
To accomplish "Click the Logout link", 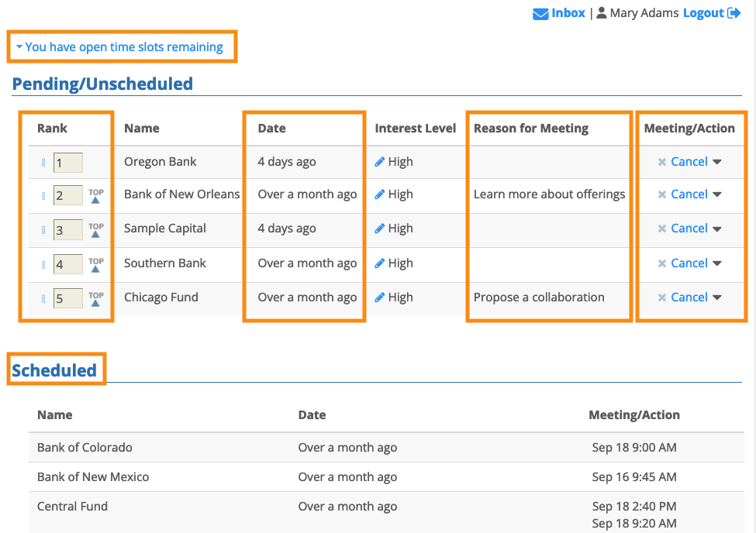I will coord(703,13).
